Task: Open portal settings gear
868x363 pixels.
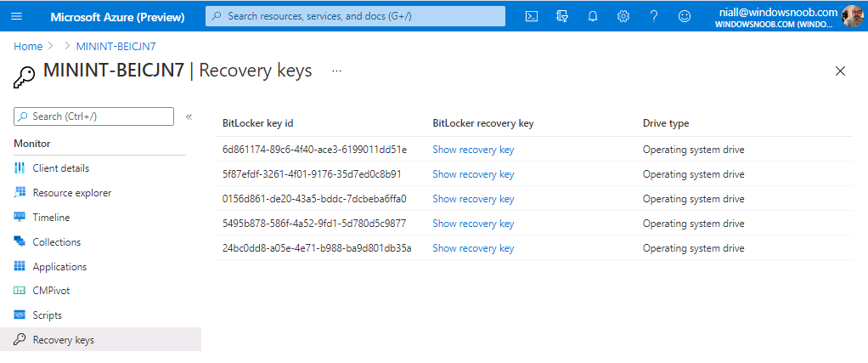Action: [623, 16]
